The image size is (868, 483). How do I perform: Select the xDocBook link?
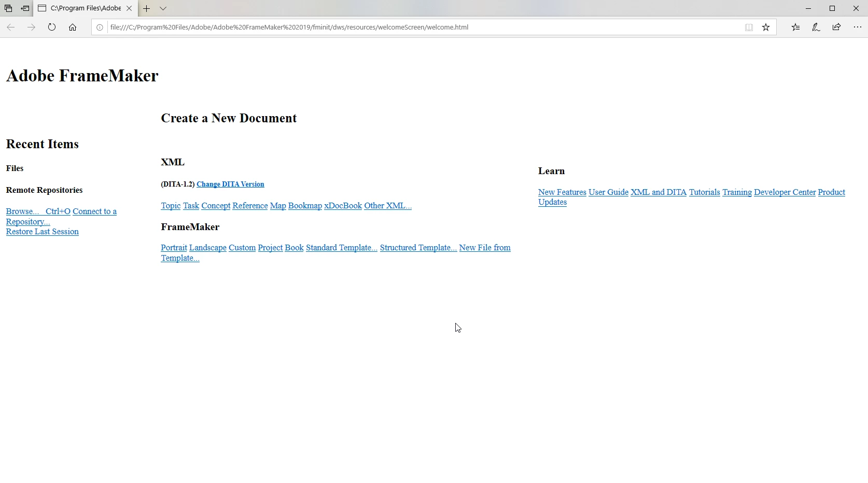(343, 206)
